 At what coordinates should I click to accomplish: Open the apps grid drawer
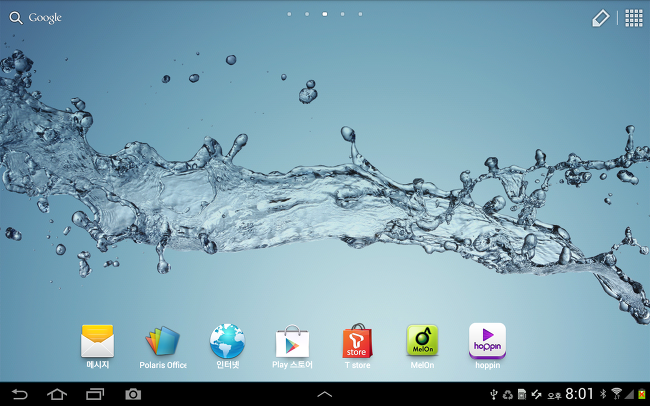tap(634, 18)
